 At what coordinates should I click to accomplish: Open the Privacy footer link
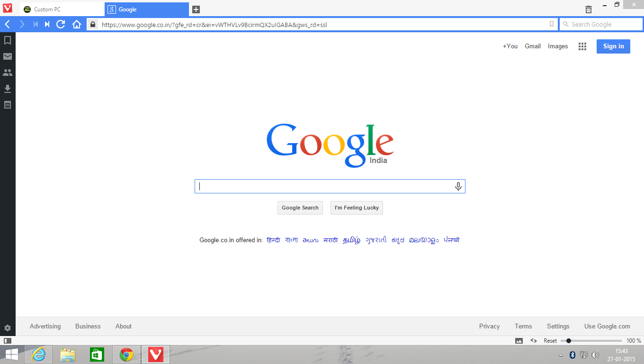point(489,326)
